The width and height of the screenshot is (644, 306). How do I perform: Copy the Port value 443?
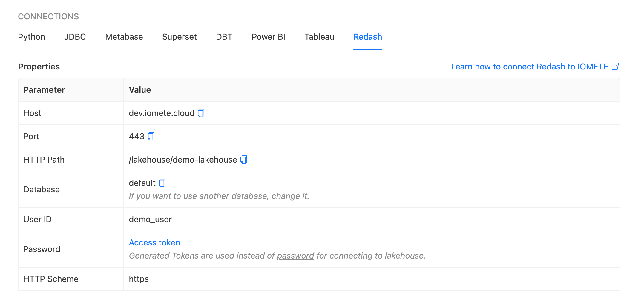point(151,137)
